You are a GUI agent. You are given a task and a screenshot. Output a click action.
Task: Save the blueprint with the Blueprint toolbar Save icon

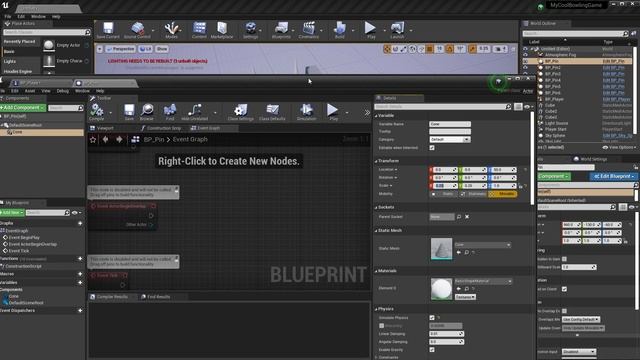pyautogui.click(x=129, y=112)
